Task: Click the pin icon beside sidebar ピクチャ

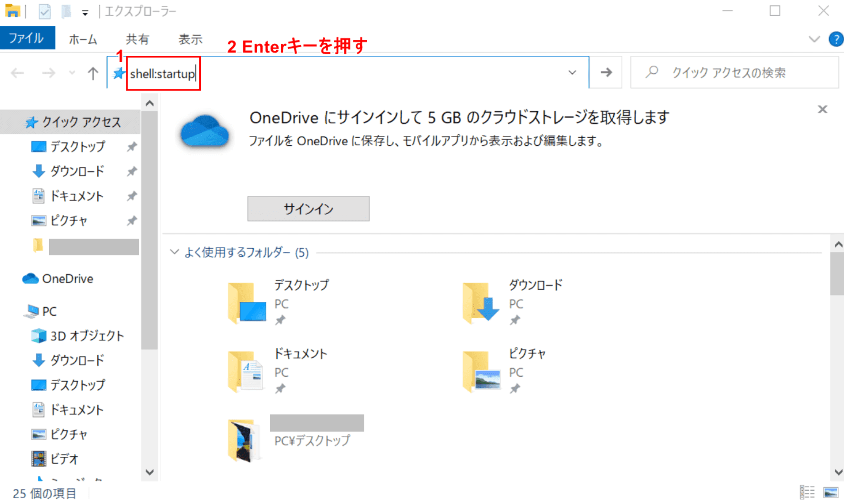Action: click(132, 221)
